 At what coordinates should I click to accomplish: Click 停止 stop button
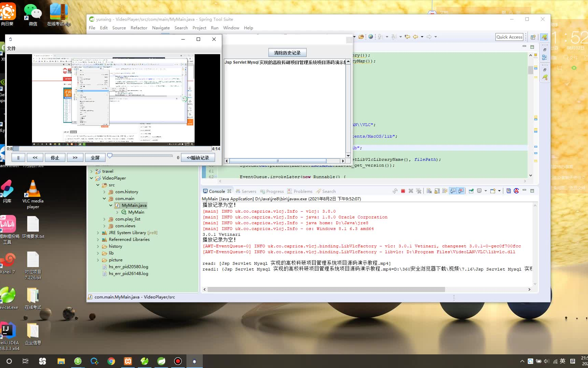(55, 158)
